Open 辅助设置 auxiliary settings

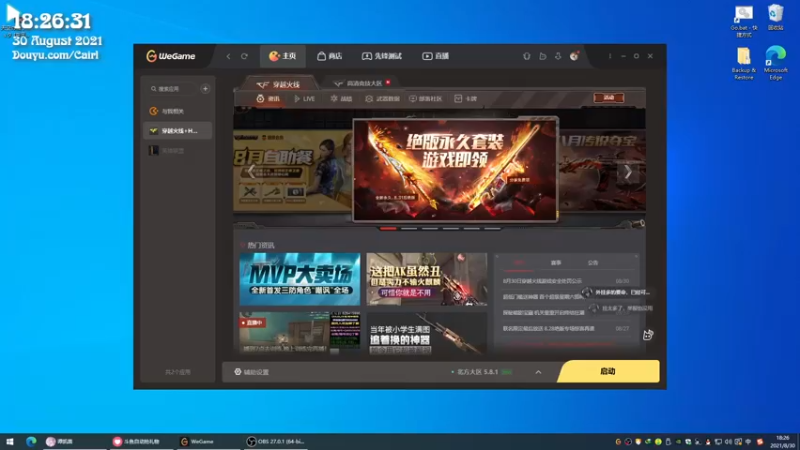[252, 372]
